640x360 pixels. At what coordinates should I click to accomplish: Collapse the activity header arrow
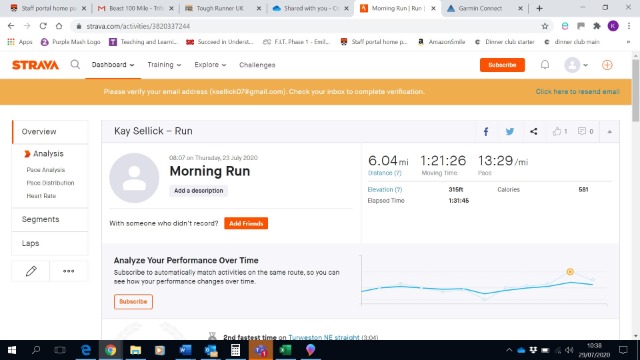click(609, 131)
